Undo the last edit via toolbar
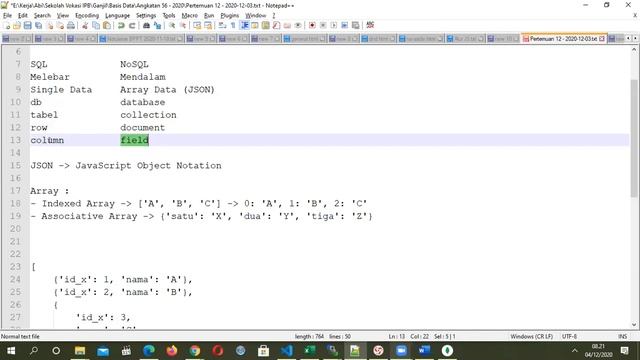The width and height of the screenshot is (640, 360). pyautogui.click(x=121, y=25)
